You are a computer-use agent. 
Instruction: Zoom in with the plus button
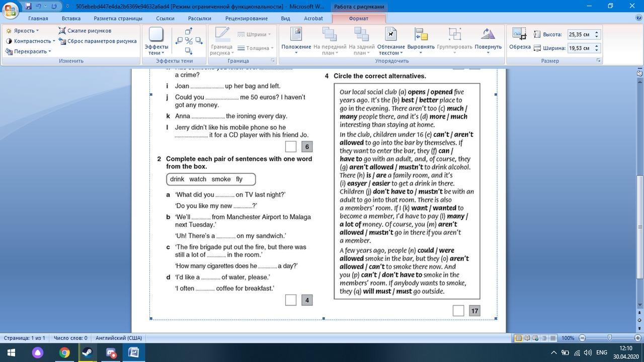[x=637, y=338]
